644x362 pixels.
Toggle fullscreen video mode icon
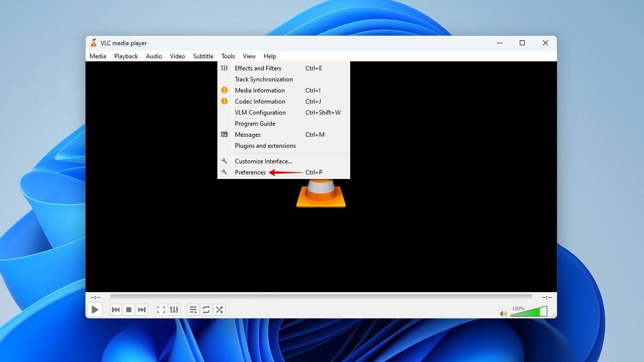pyautogui.click(x=161, y=310)
